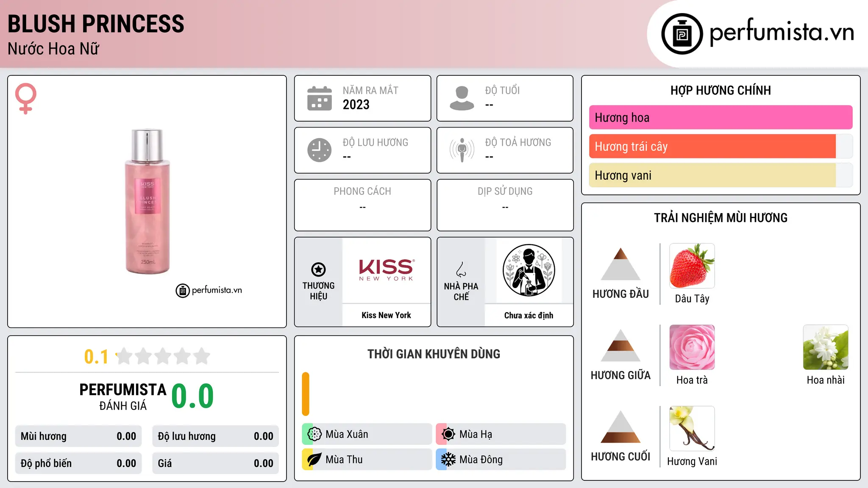Click the nose icon above Nhà pha chế

(x=461, y=269)
